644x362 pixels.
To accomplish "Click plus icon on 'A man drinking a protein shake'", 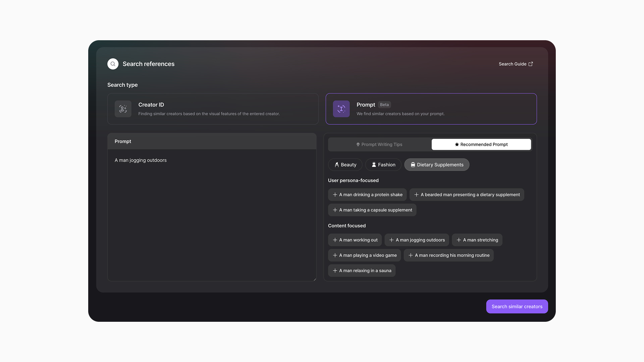I will (x=335, y=195).
